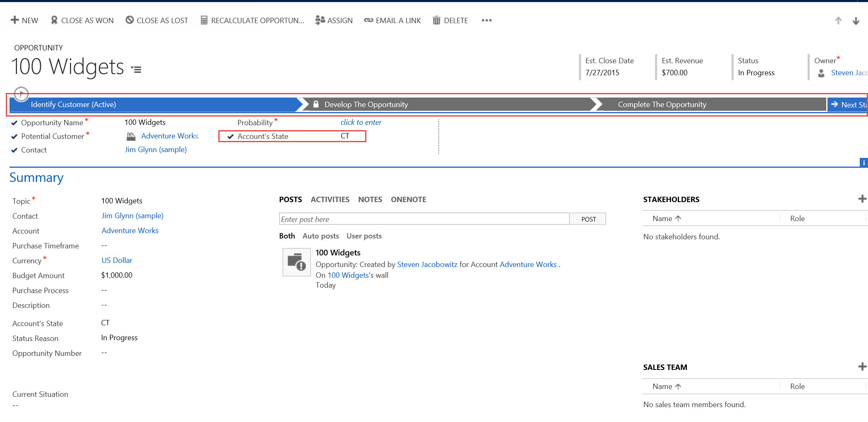The height and width of the screenshot is (422, 868).
Task: Switch to the Activities tab
Action: pyautogui.click(x=330, y=200)
